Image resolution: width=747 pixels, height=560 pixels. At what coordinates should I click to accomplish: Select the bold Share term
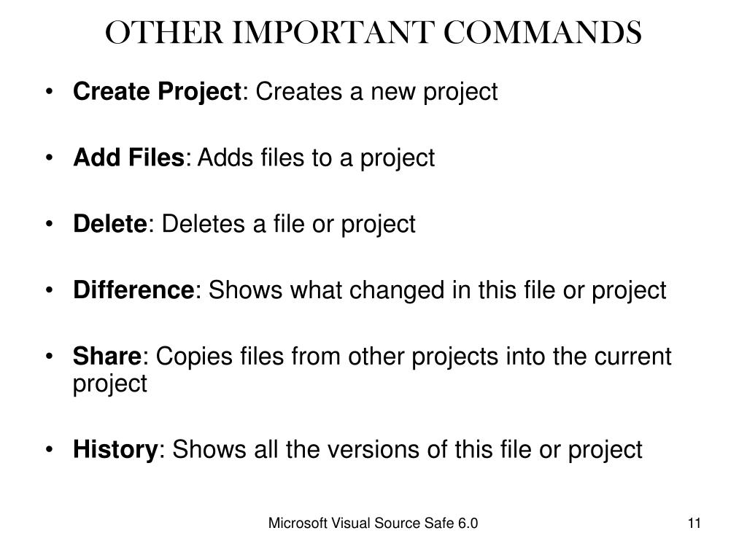tap(107, 356)
